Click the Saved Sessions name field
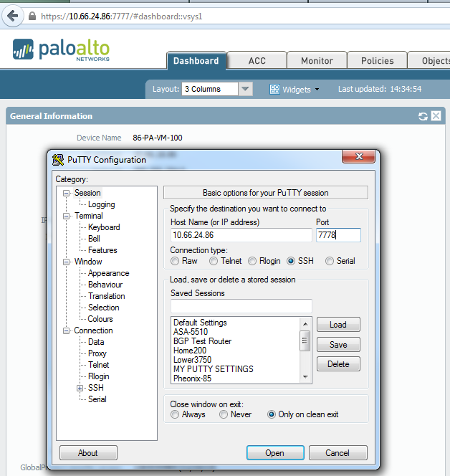Image resolution: width=450 pixels, height=476 pixels. point(241,306)
